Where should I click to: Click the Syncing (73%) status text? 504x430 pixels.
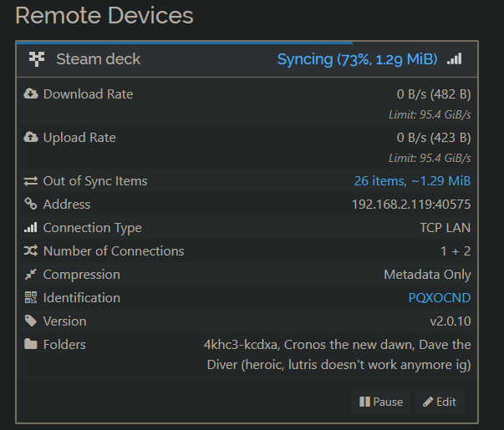tap(357, 59)
